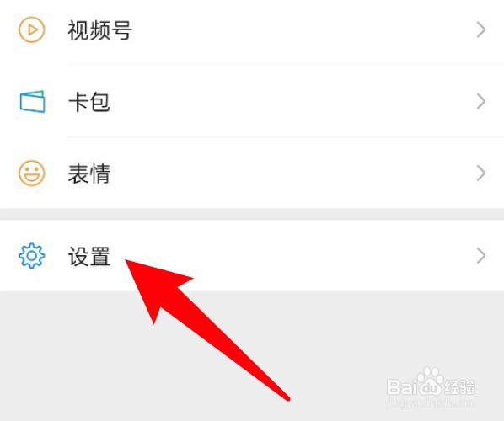
Task: Open the 视频号 menu entry
Action: (x=252, y=31)
